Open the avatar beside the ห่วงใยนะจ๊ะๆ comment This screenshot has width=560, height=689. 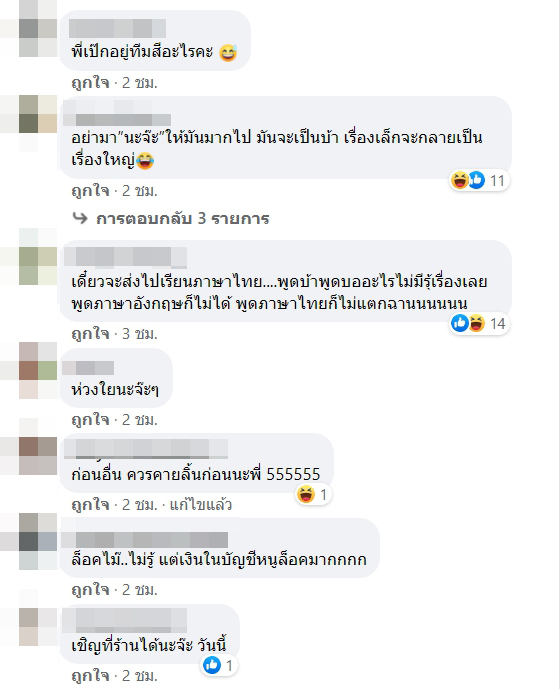tap(38, 370)
